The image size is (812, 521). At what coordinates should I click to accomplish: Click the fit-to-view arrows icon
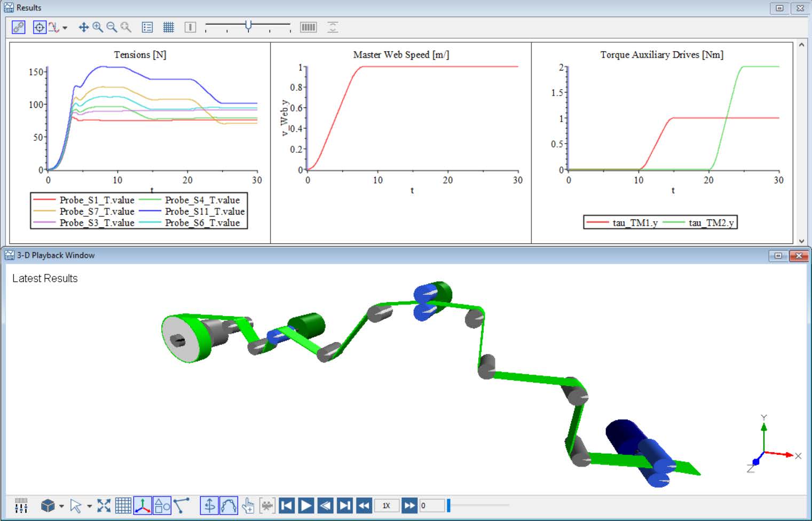click(104, 506)
